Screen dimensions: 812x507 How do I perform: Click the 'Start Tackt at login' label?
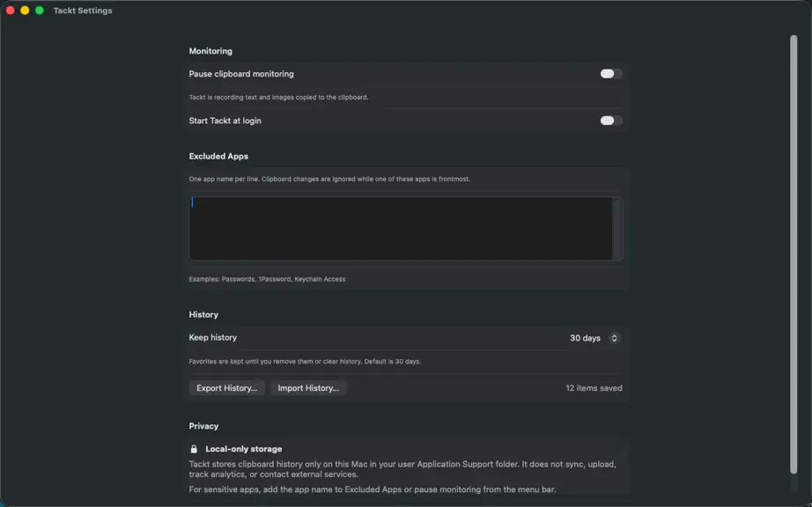225,121
